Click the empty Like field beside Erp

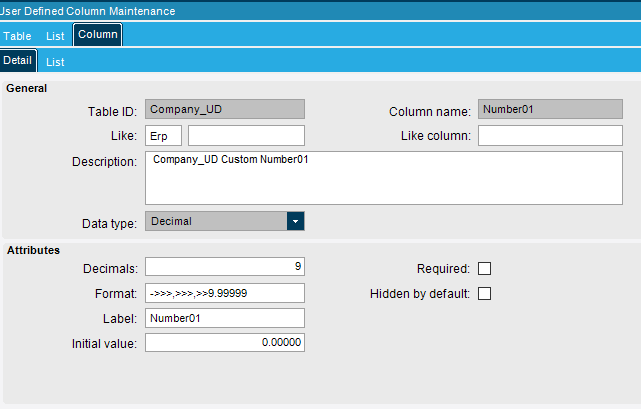coord(247,135)
